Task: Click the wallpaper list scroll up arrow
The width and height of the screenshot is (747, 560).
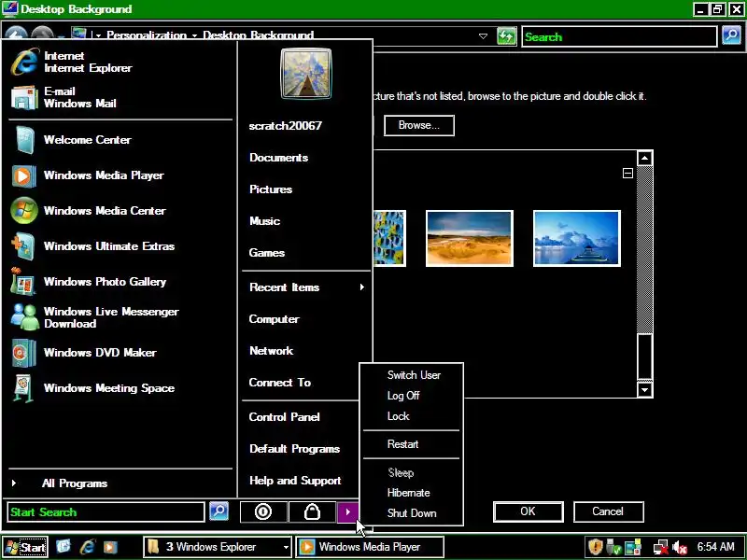Action: click(644, 158)
